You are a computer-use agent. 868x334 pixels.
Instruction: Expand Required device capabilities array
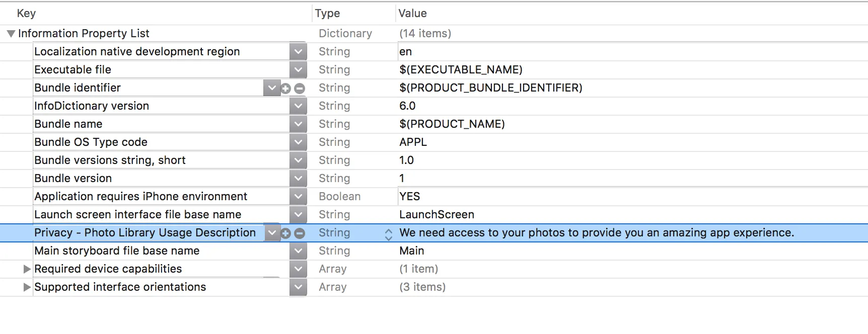pyautogui.click(x=27, y=269)
